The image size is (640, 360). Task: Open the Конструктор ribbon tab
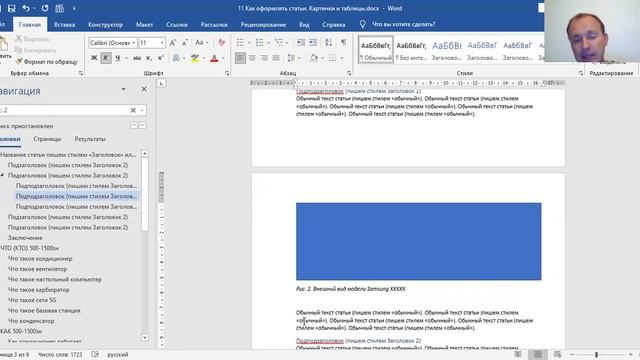pyautogui.click(x=105, y=24)
